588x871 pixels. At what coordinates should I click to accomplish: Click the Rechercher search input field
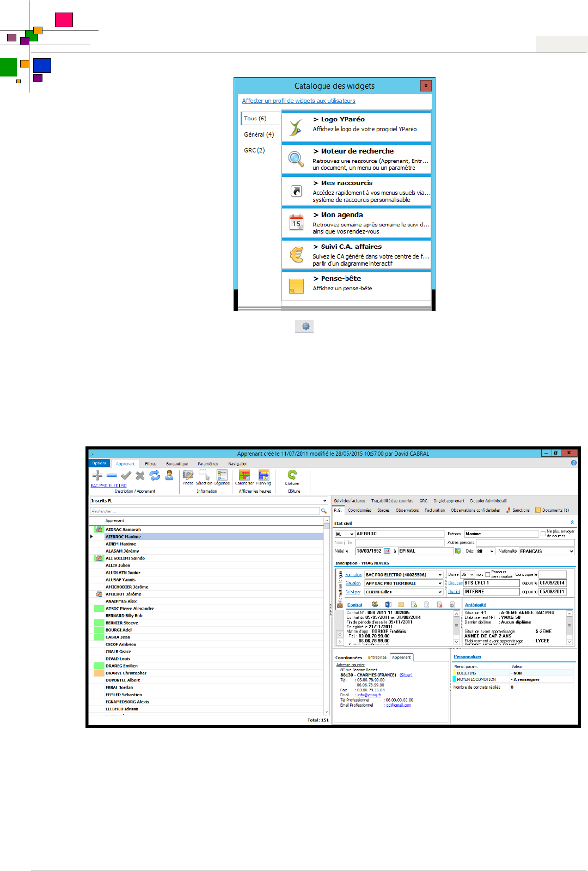pyautogui.click(x=205, y=511)
